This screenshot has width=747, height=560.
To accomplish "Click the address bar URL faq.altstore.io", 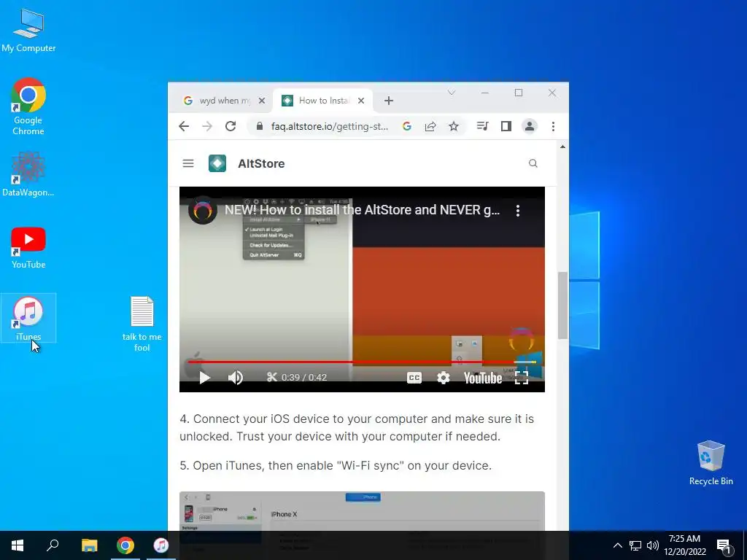I will [330, 126].
